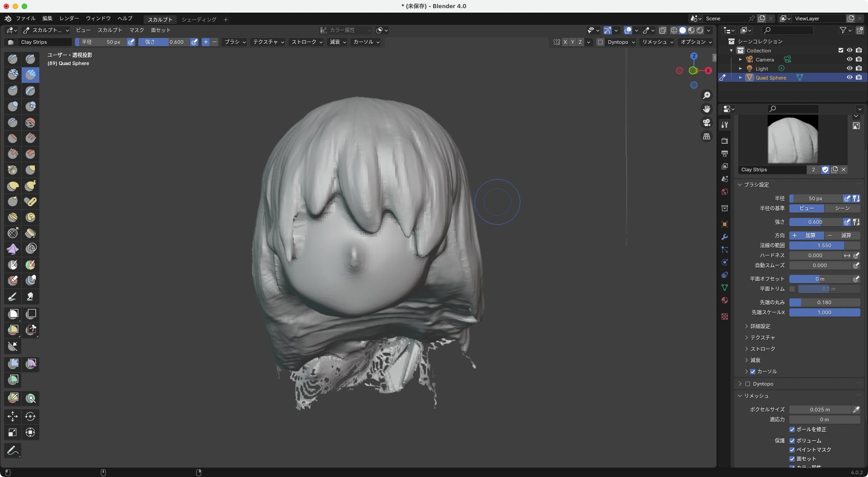
Task: Click the pan view hand icon
Action: click(x=707, y=109)
